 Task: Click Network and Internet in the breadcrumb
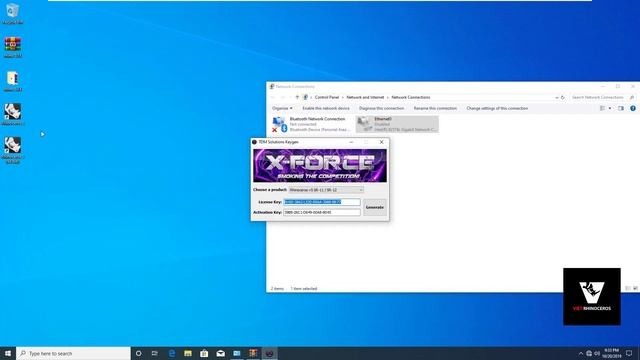[x=365, y=98]
